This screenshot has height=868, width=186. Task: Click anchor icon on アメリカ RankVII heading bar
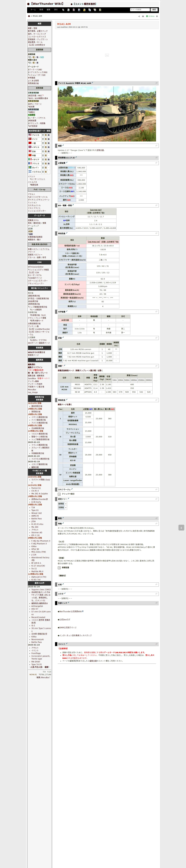(156, 83)
